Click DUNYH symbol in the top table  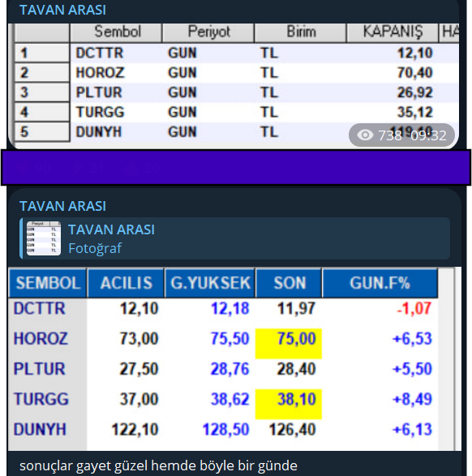click(x=99, y=131)
